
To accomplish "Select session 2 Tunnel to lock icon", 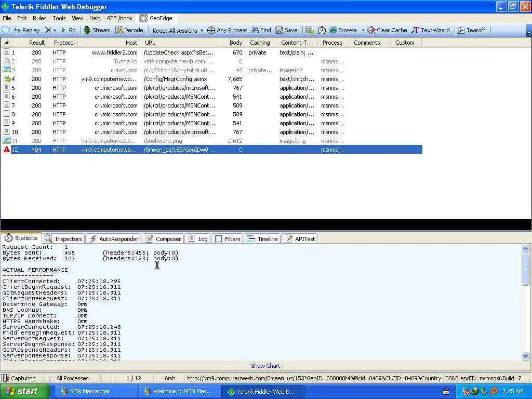I will [6, 61].
